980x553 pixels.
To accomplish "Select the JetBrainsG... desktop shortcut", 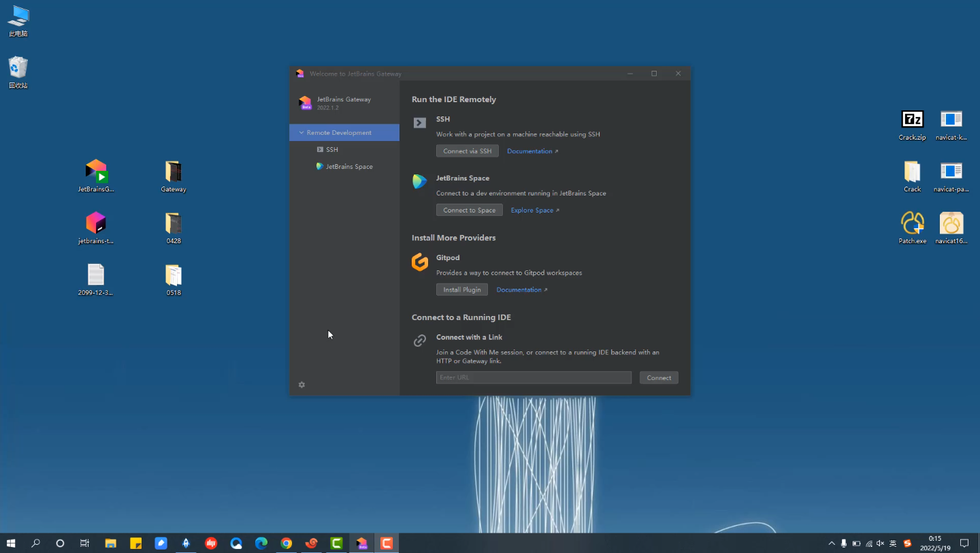I will coord(96,176).
